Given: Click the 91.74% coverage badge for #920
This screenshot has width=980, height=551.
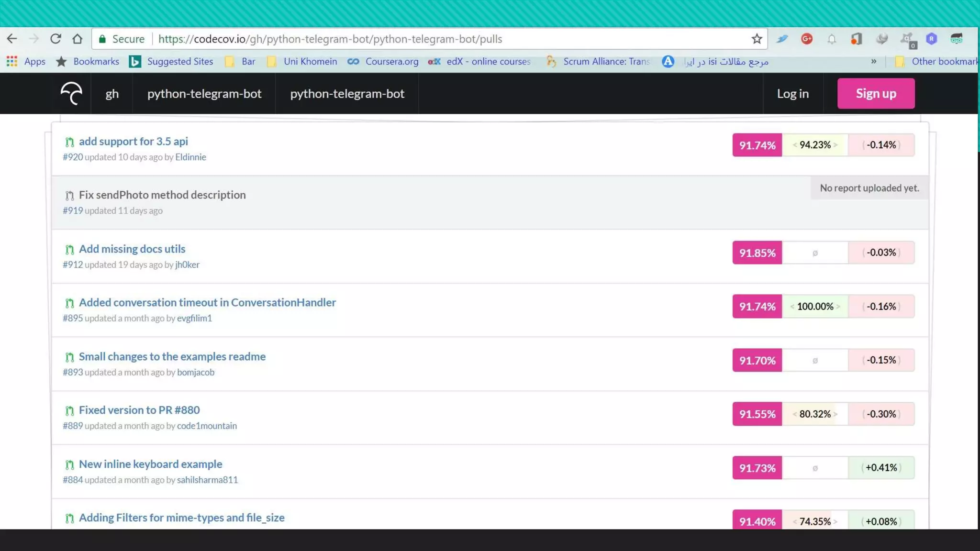Looking at the screenshot, I should click(757, 145).
